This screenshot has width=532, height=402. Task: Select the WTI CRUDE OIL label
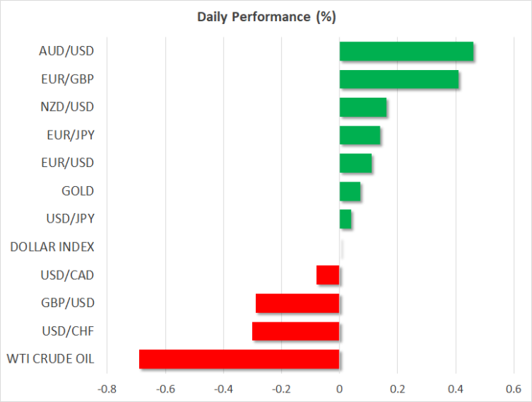click(50, 359)
